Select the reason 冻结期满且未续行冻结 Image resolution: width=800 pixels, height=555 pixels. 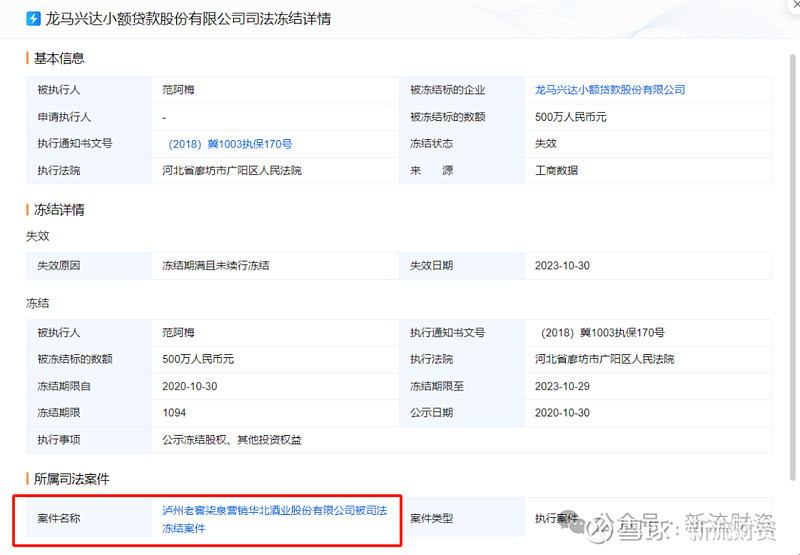click(x=216, y=265)
